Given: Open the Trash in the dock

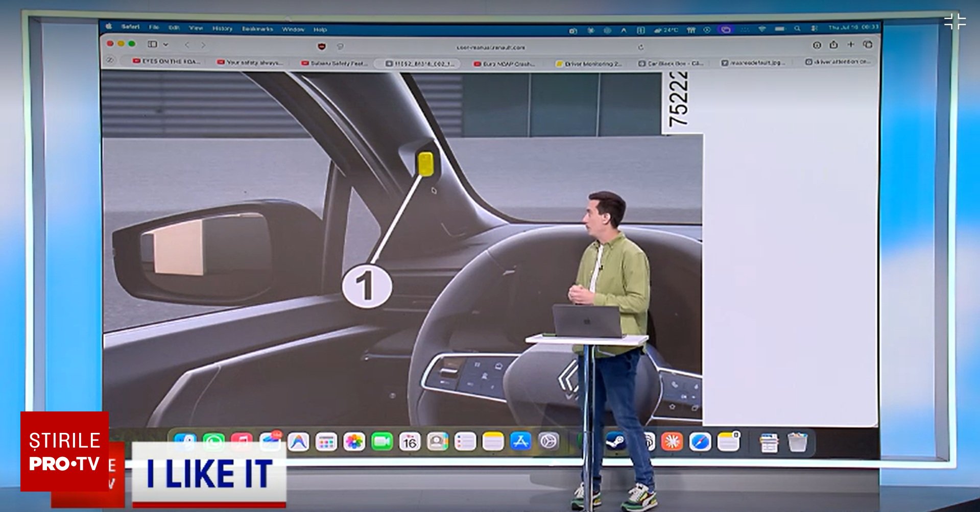Looking at the screenshot, I should [x=797, y=442].
